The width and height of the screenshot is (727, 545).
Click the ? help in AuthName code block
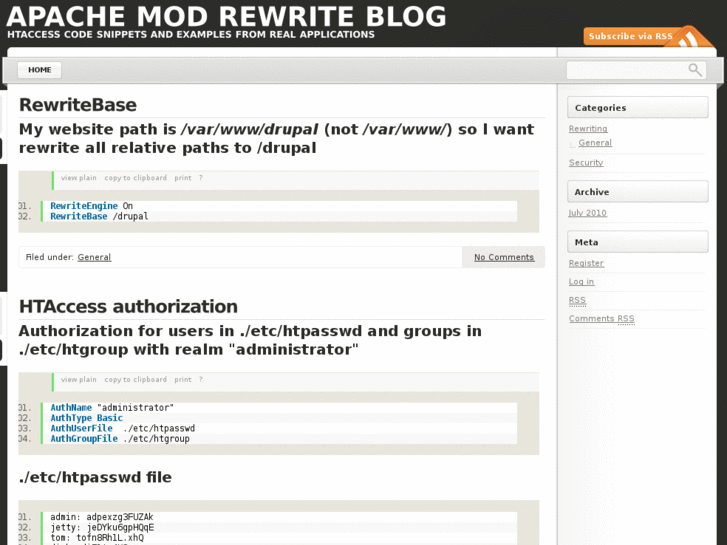(x=201, y=379)
